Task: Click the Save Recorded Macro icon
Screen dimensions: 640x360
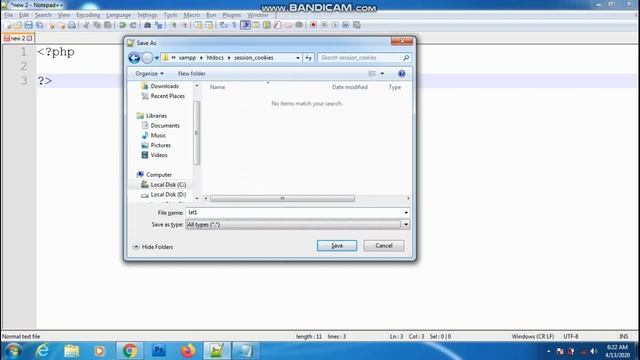Action: (x=356, y=25)
